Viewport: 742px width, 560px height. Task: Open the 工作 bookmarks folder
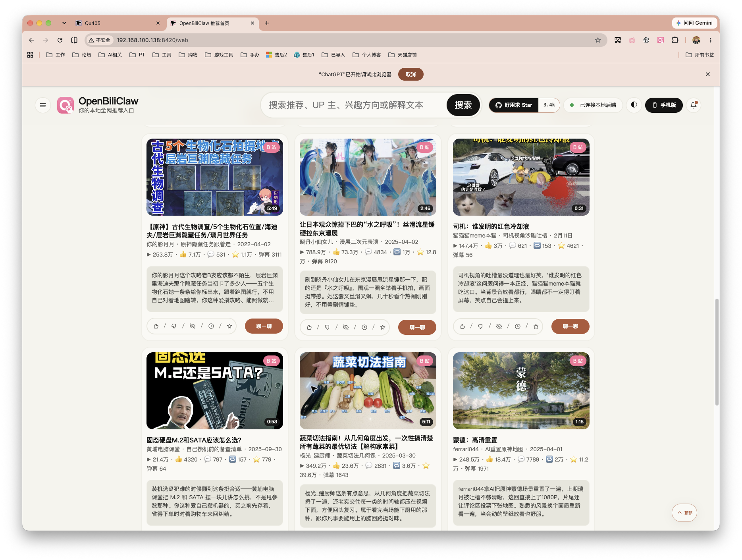[56, 55]
